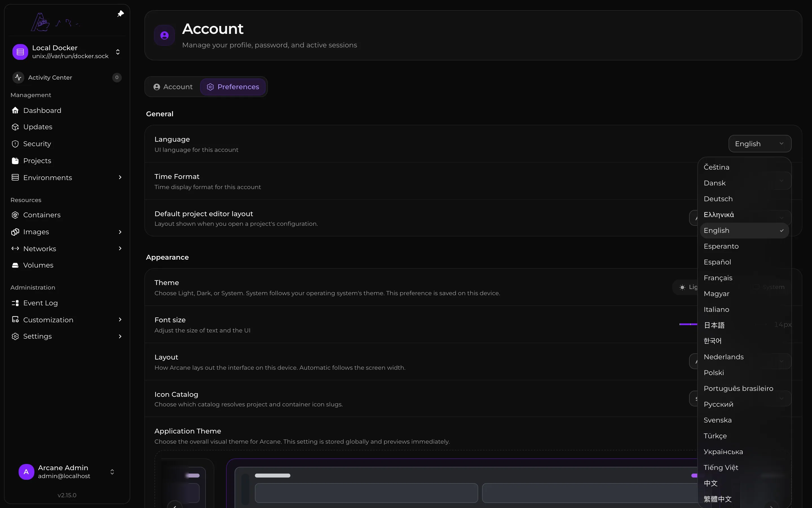Click the pin sidebar icon
812x508 pixels.
(120, 14)
